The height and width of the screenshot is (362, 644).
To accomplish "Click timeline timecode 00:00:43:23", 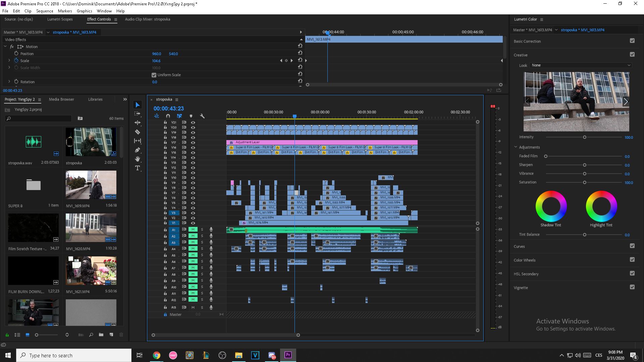I will (169, 109).
